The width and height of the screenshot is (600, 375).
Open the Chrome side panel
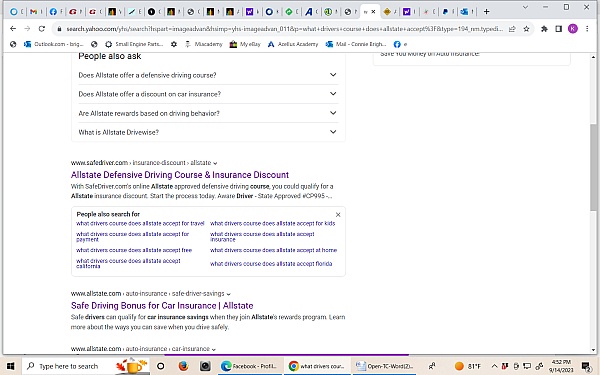click(559, 29)
